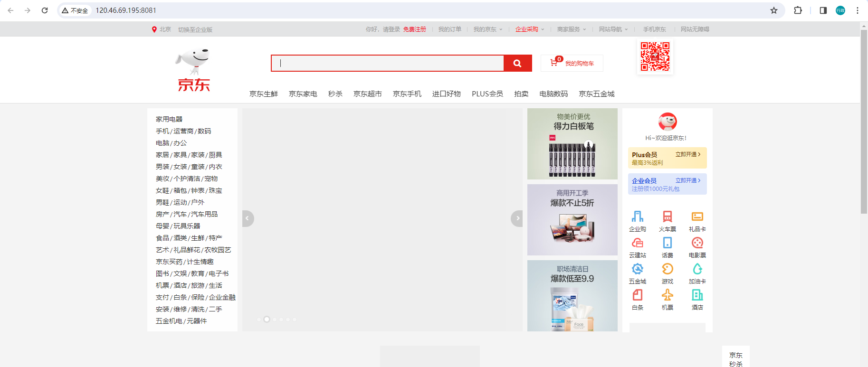Viewport: 868px width, 367px height.
Task: Open browser extensions puzzle icon
Action: click(x=798, y=10)
